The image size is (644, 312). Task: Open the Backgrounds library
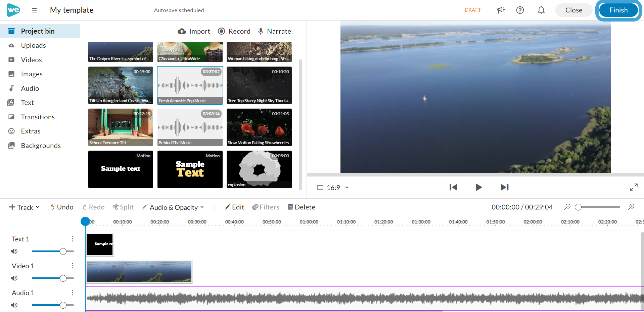coord(41,145)
